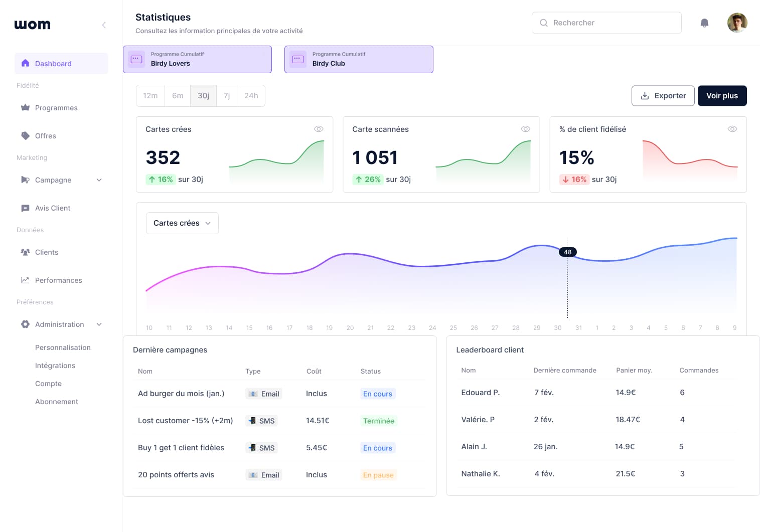The image size is (760, 532).
Task: Click Alain J. in the leaderboard
Action: (x=474, y=447)
